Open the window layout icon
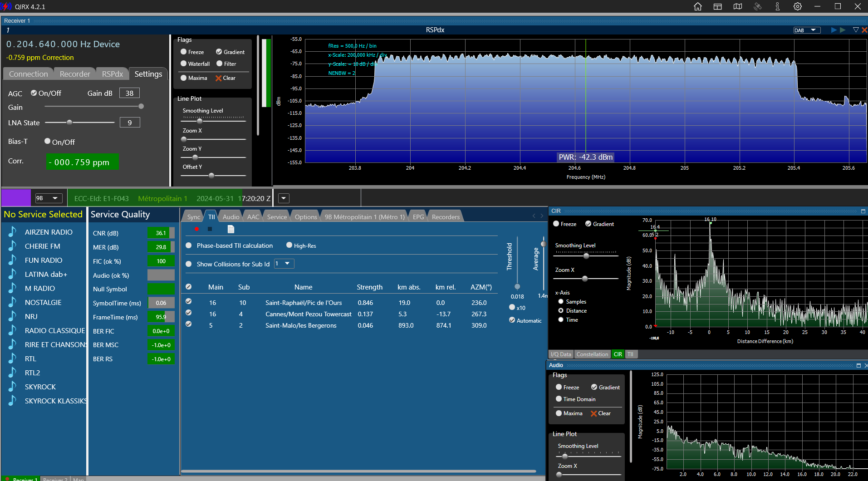Screen dimensions: 868x481 coord(718,6)
